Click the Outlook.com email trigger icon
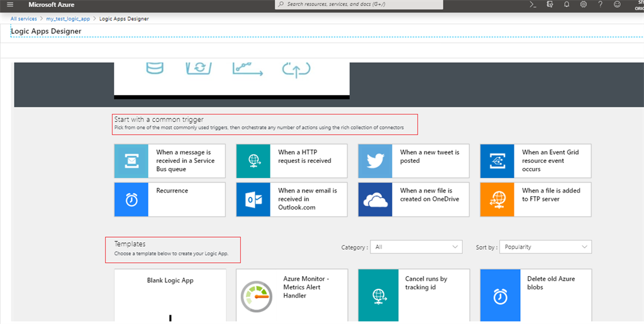Viewport: 644px width, 324px height. pos(253,199)
